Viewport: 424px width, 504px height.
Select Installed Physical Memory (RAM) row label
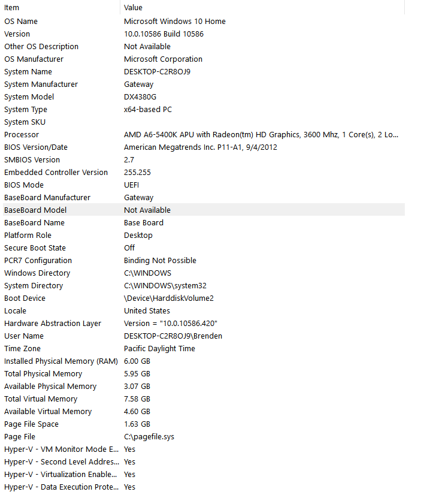61,361
